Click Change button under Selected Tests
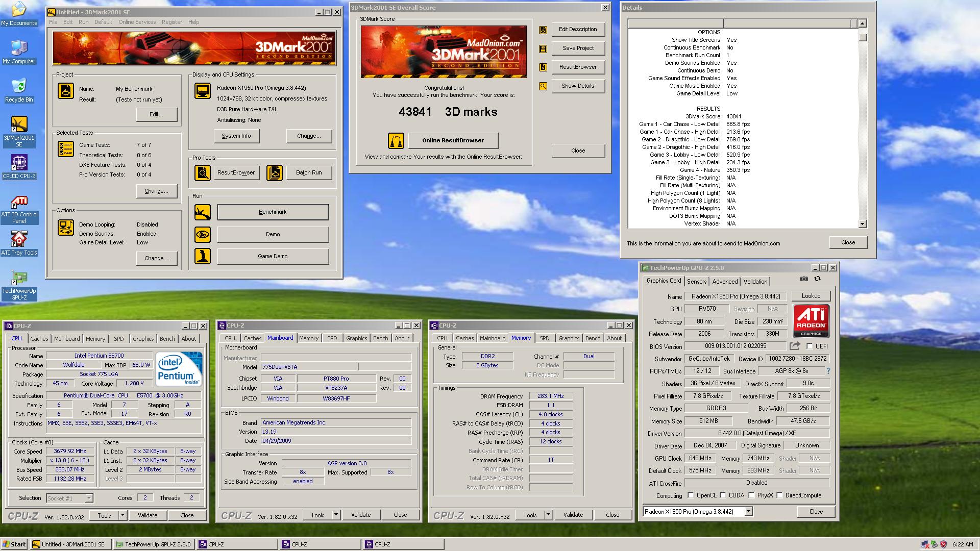Viewport: 980px width, 551px height. (156, 191)
